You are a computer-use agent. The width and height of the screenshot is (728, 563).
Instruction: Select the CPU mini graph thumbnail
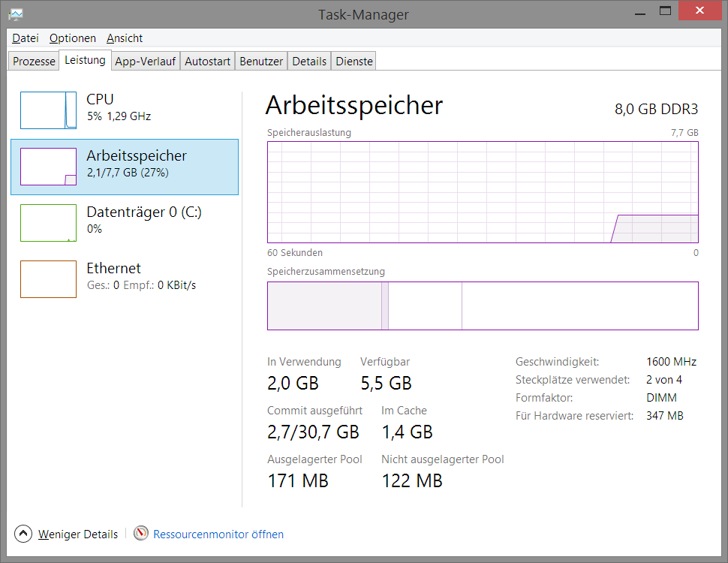pos(48,110)
